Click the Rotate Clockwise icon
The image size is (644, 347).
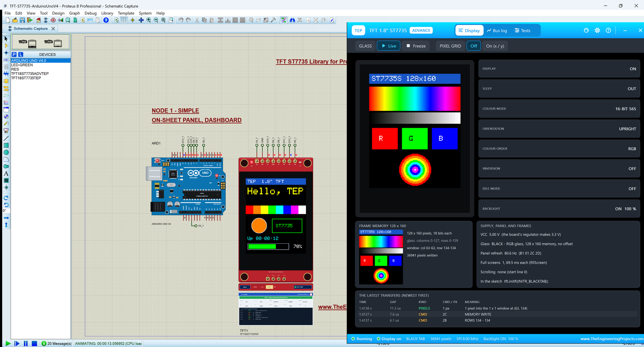coord(6,198)
